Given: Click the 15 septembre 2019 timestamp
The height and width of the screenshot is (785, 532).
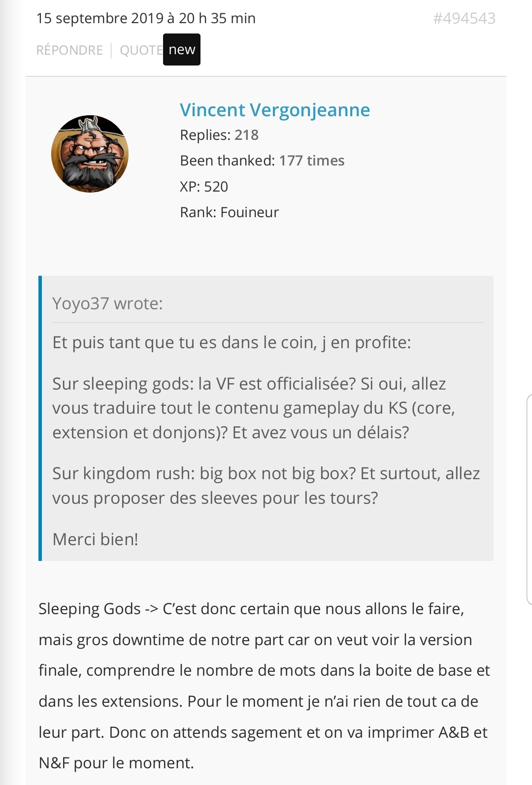Looking at the screenshot, I should (146, 18).
